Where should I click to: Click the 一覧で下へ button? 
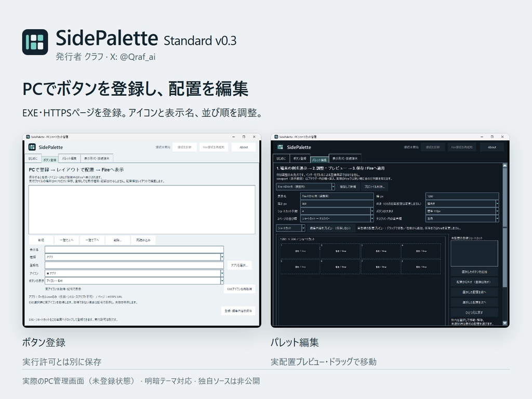pyautogui.click(x=92, y=240)
